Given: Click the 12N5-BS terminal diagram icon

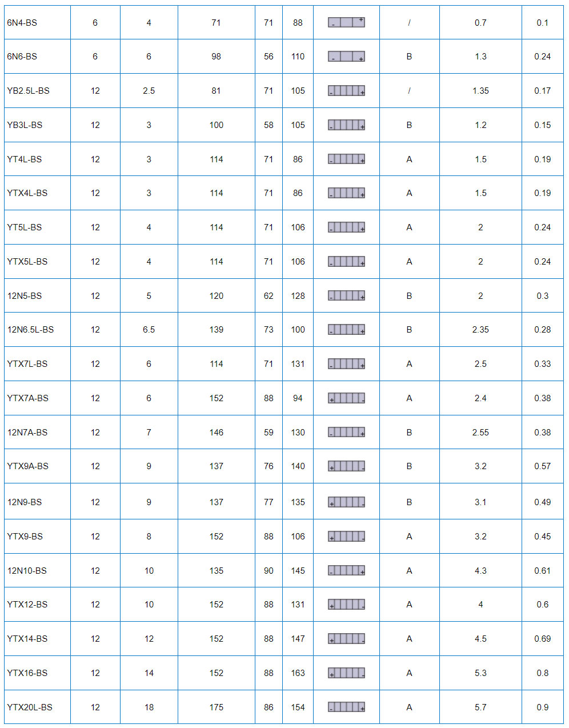Looking at the screenshot, I should pos(346,295).
